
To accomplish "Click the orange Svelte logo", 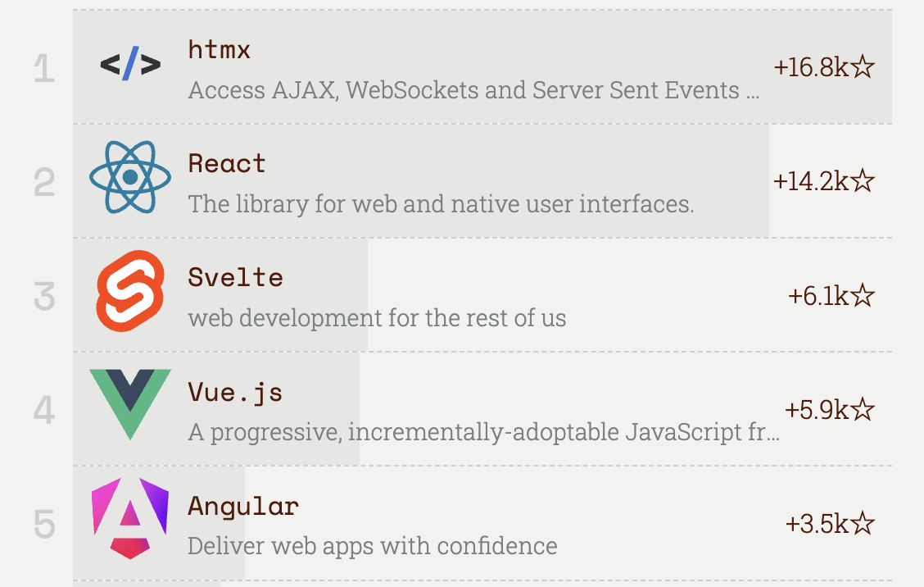I will [130, 291].
